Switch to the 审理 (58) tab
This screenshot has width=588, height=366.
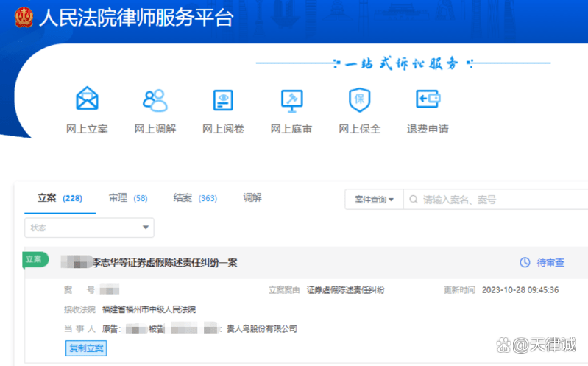tap(128, 198)
